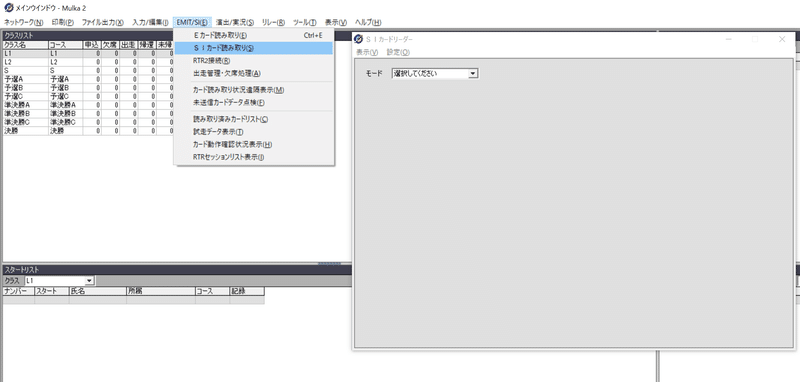
Task: Open the 入力/編集(I) menu
Action: [x=150, y=22]
